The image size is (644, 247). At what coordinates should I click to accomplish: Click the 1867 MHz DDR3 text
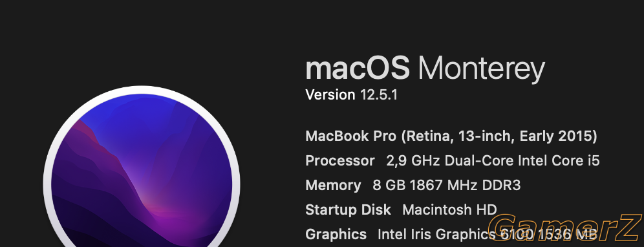pyautogui.click(x=466, y=186)
